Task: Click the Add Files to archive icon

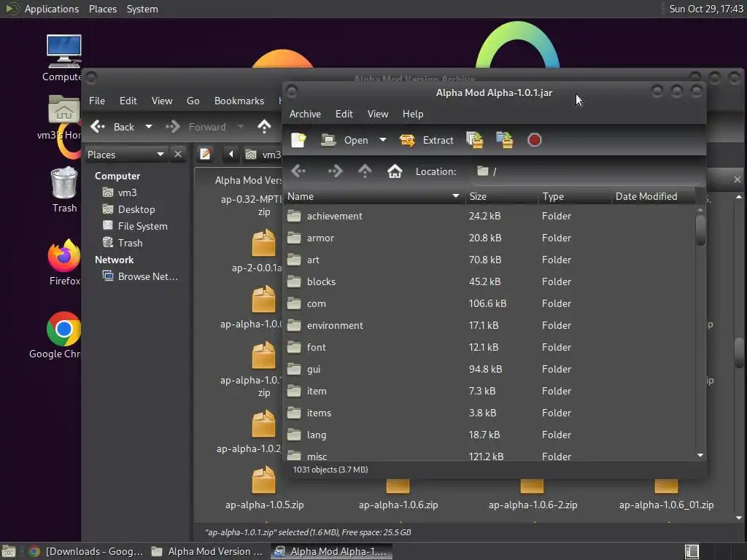Action: [474, 140]
